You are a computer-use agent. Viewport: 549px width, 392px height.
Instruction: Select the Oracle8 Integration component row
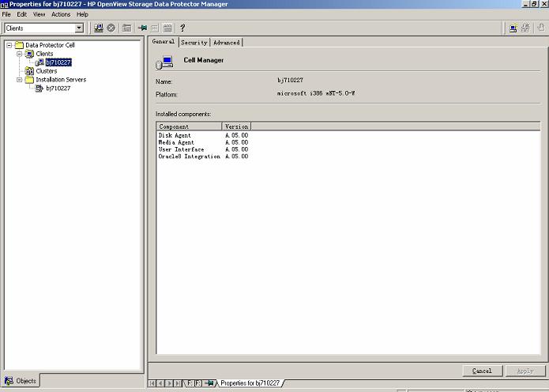point(189,156)
